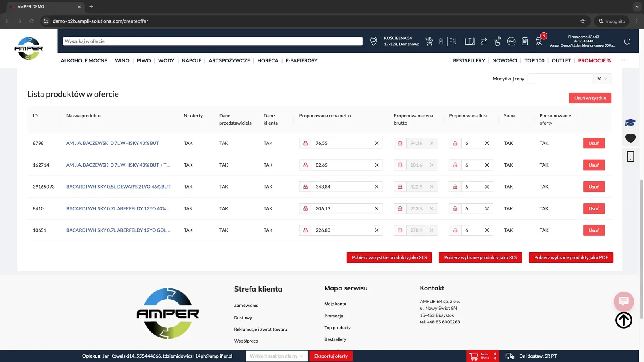Click the hand with coin icon

point(497,41)
